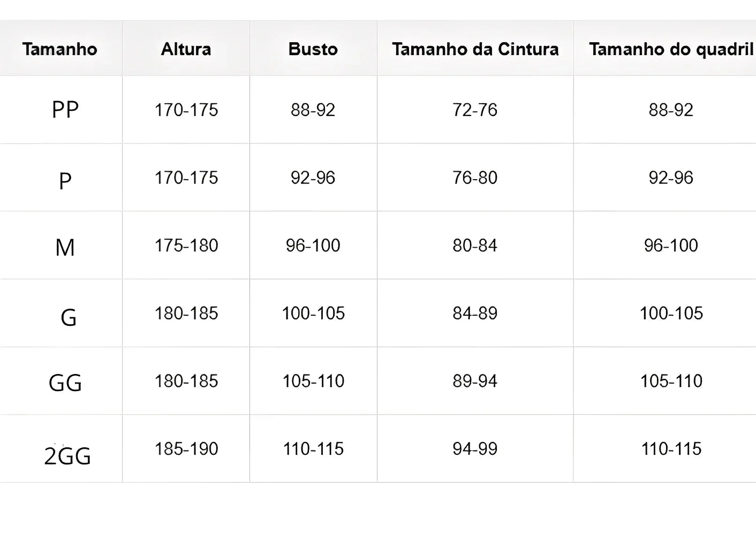The image size is (756, 550).
Task: Click the Tamanho column header
Action: [x=60, y=49]
